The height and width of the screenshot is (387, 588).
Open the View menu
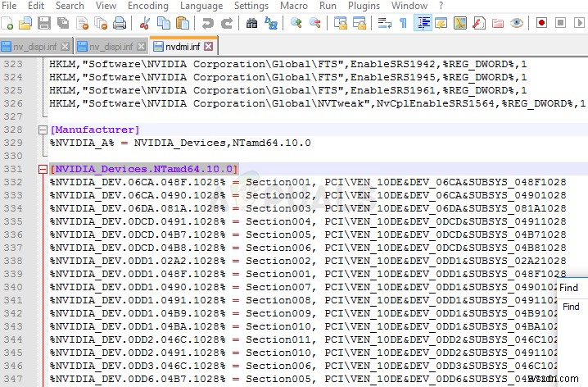point(106,6)
